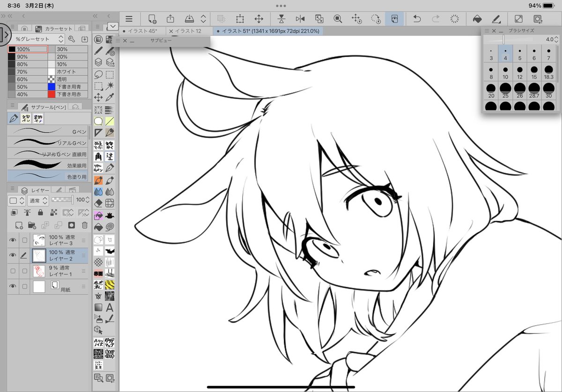Click the layer opacity stepper arrows
This screenshot has height=392, width=562.
tap(88, 200)
